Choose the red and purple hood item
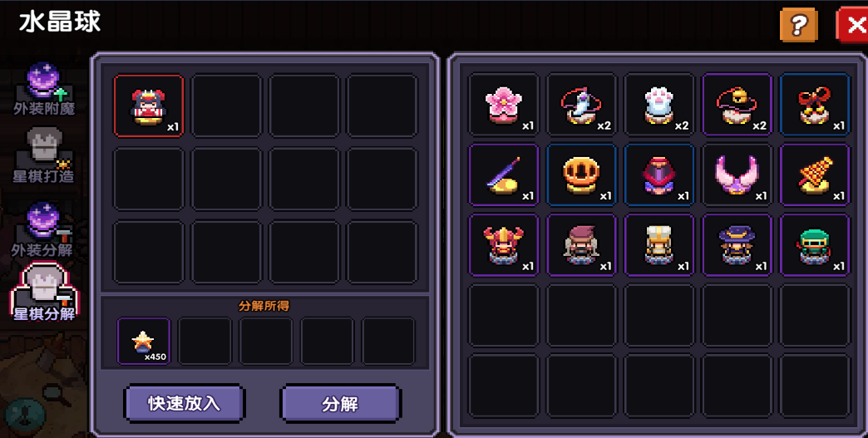Image resolution: width=868 pixels, height=438 pixels. tap(658, 175)
